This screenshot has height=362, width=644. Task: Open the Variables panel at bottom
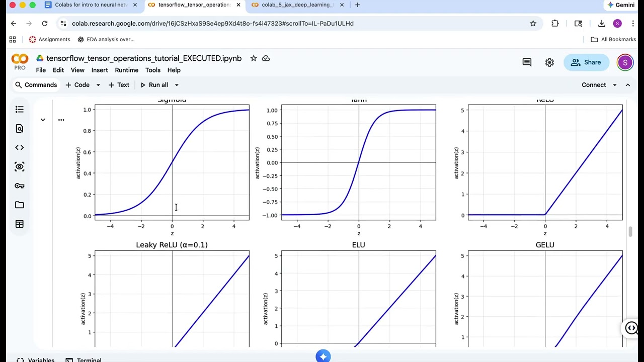(x=35, y=359)
